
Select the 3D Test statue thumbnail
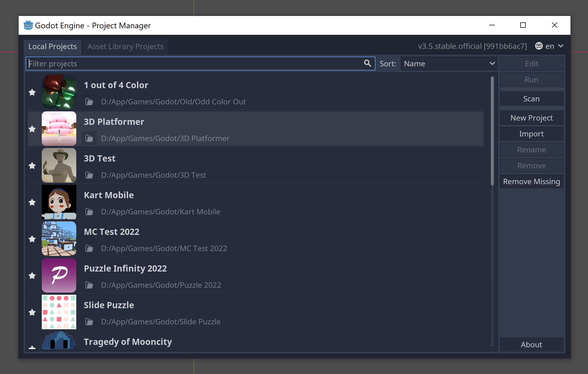pyautogui.click(x=59, y=165)
